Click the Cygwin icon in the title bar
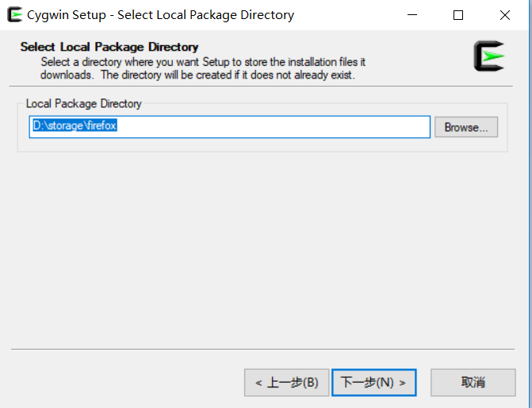This screenshot has width=532, height=408. [14, 14]
